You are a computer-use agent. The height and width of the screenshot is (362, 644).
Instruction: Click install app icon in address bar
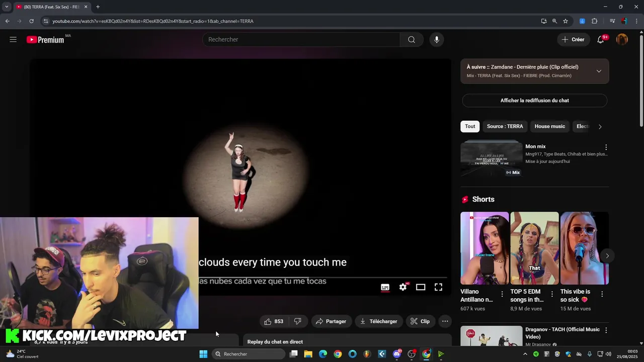coord(544,21)
